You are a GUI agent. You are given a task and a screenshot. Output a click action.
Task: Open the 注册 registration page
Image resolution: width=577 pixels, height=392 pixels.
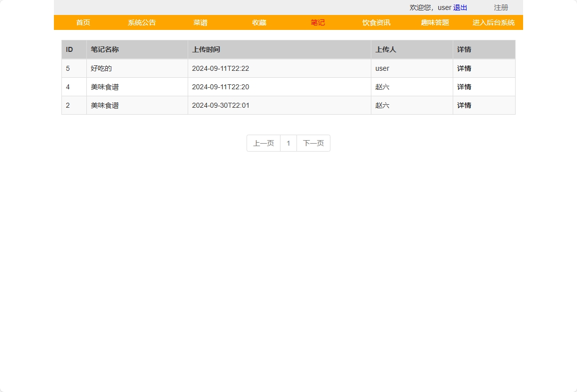tap(501, 7)
